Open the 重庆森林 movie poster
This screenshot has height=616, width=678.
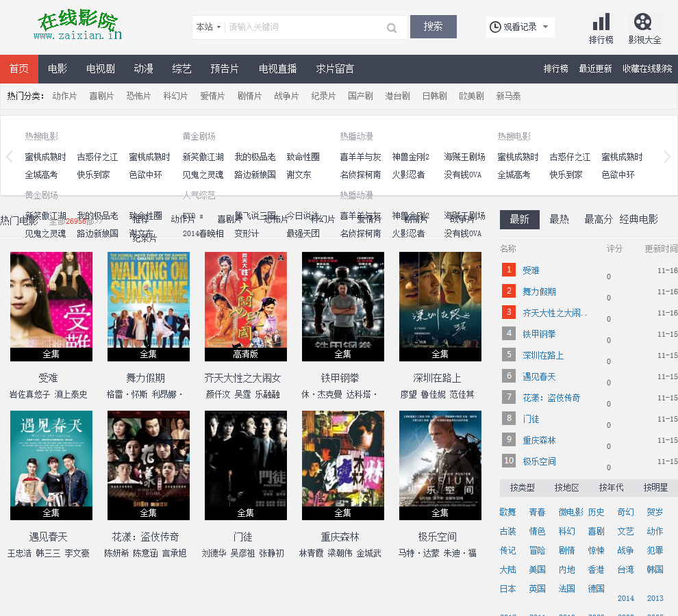(x=343, y=465)
